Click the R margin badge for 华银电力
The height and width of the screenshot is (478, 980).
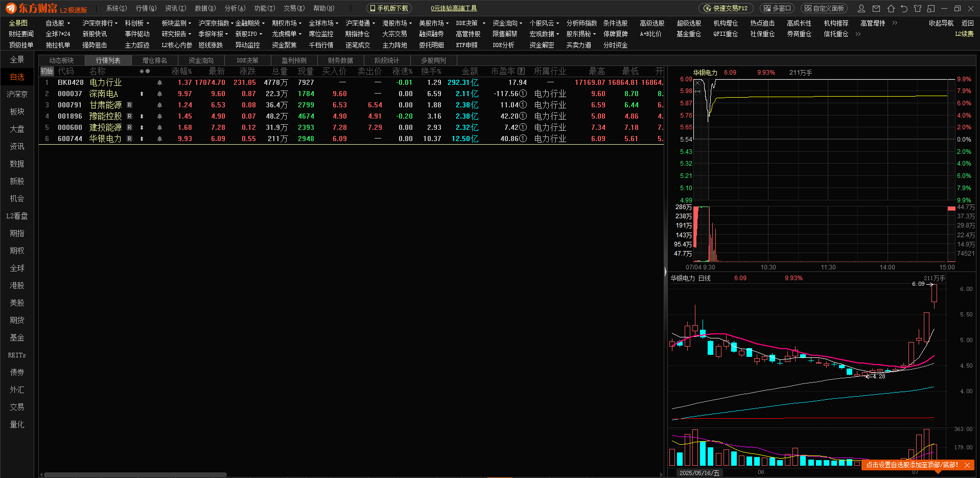point(129,139)
